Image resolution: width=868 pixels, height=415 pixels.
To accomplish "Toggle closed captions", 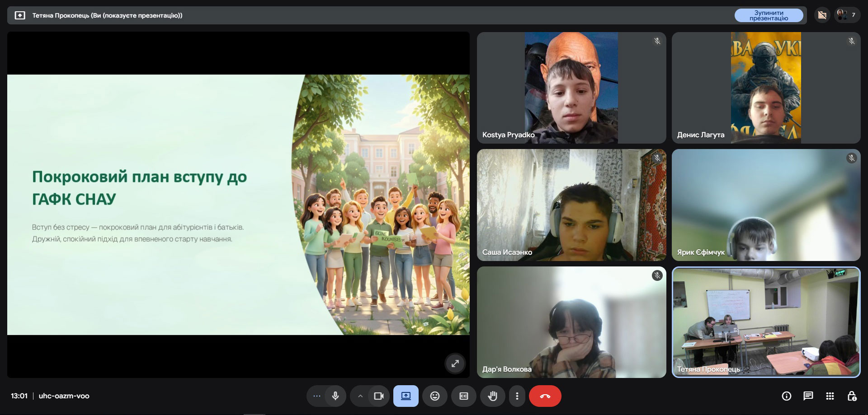I will tap(463, 396).
